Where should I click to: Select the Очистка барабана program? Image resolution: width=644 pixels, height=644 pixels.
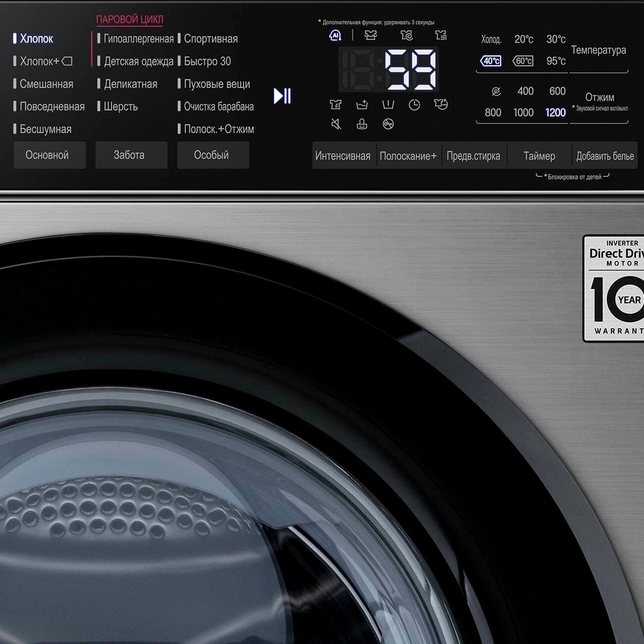tap(215, 107)
